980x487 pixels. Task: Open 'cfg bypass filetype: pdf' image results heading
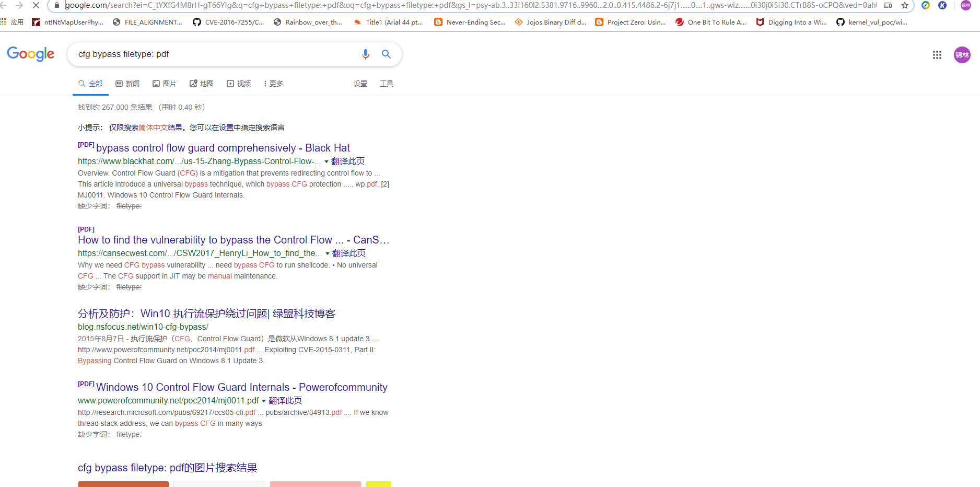pos(168,468)
